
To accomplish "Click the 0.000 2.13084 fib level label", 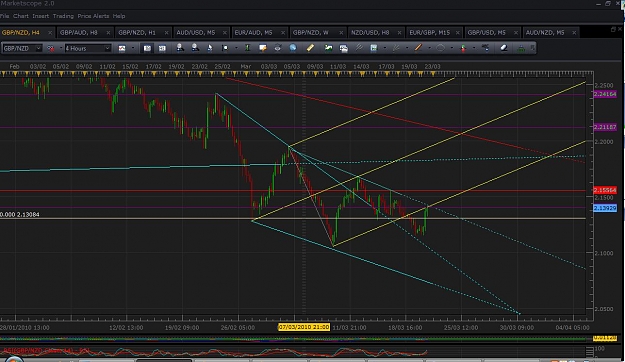I will pyautogui.click(x=20, y=214).
